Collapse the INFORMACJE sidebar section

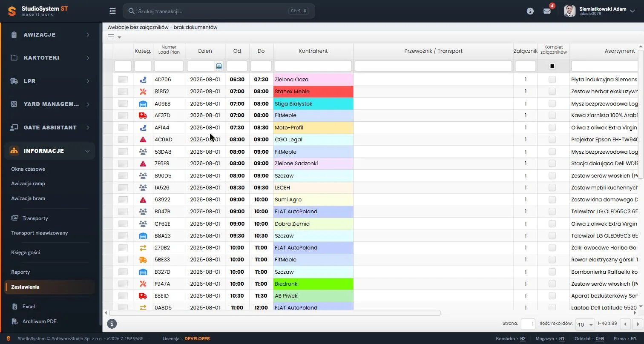50,151
